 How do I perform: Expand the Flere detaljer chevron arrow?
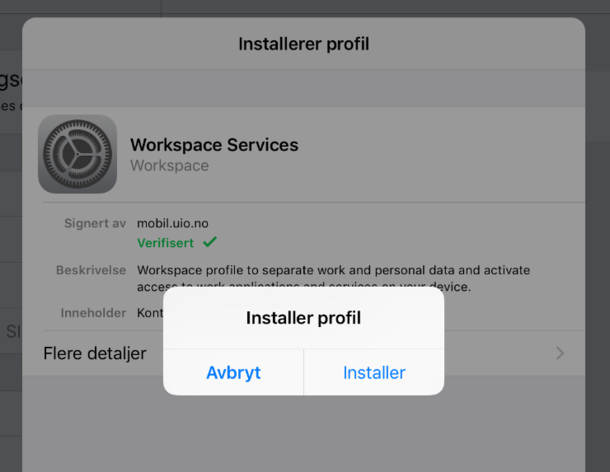pyautogui.click(x=560, y=353)
